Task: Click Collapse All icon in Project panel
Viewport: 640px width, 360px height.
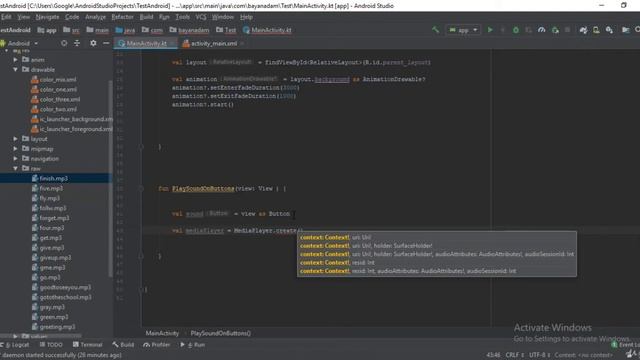Action: [x=77, y=43]
